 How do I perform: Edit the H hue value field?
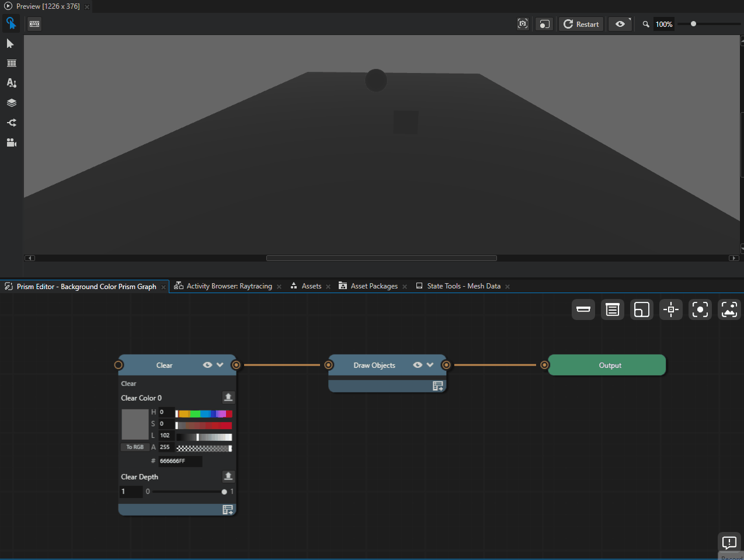tap(166, 412)
